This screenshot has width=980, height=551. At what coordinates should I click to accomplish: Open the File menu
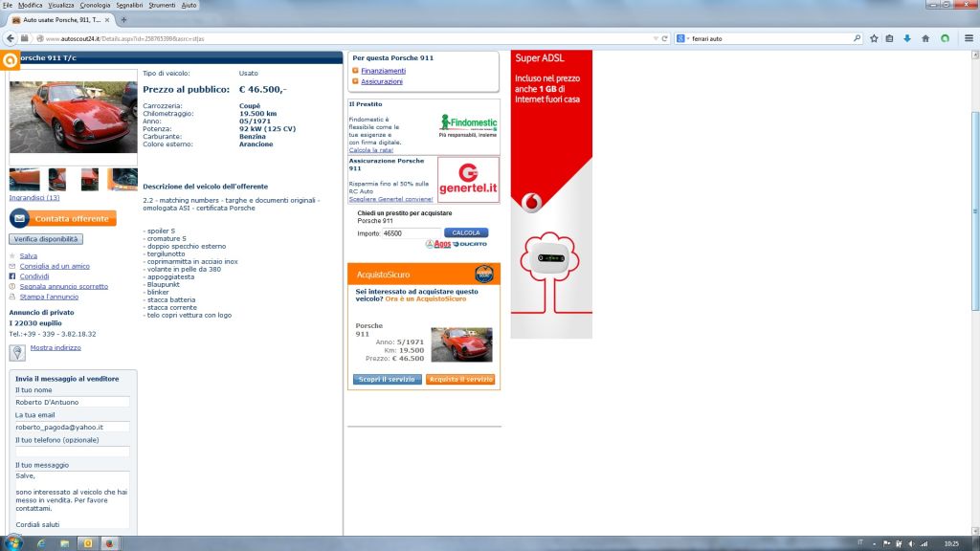click(x=8, y=5)
